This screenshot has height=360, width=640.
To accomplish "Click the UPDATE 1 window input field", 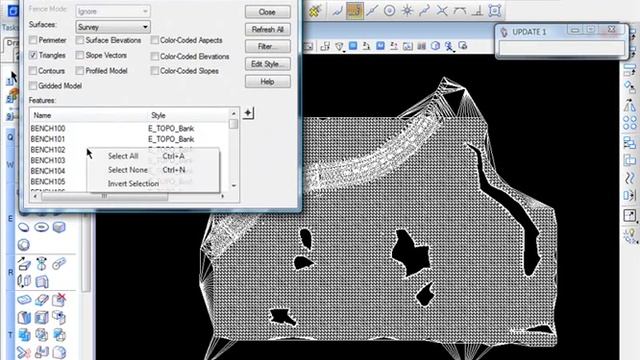I will click(x=562, y=48).
